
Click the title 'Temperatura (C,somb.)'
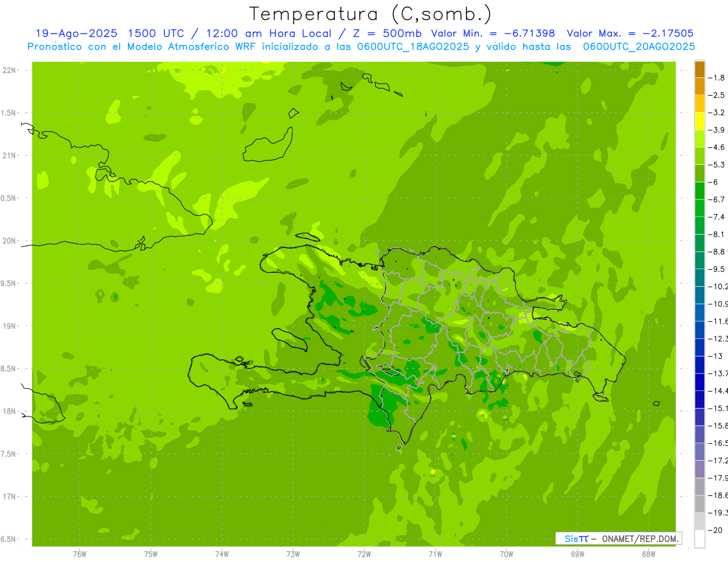[x=371, y=14]
